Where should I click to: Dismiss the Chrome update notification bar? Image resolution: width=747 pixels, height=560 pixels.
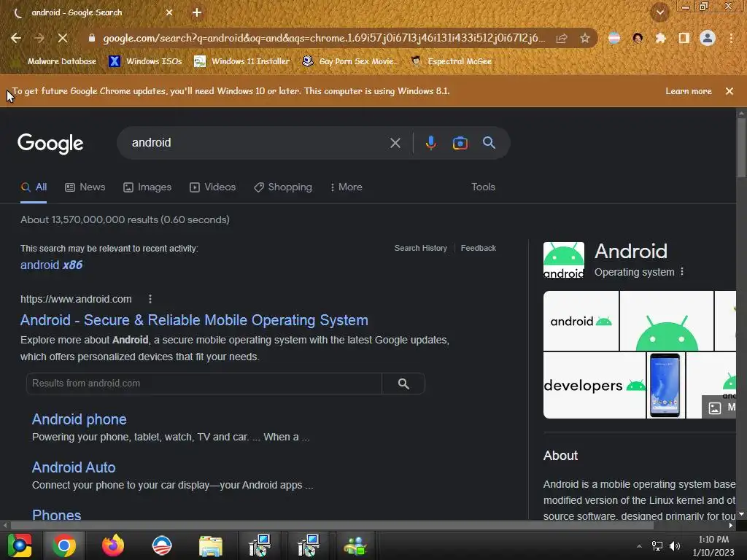click(x=729, y=91)
